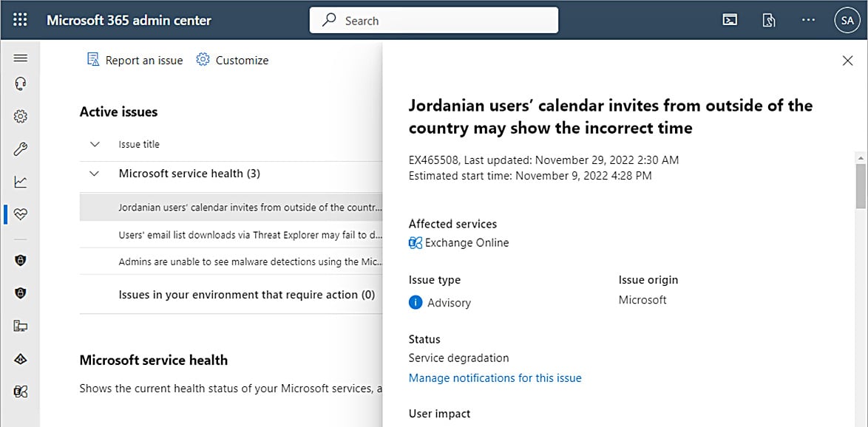Click the Advisory issue type text
Viewport: 868px width, 427px height.
[449, 303]
